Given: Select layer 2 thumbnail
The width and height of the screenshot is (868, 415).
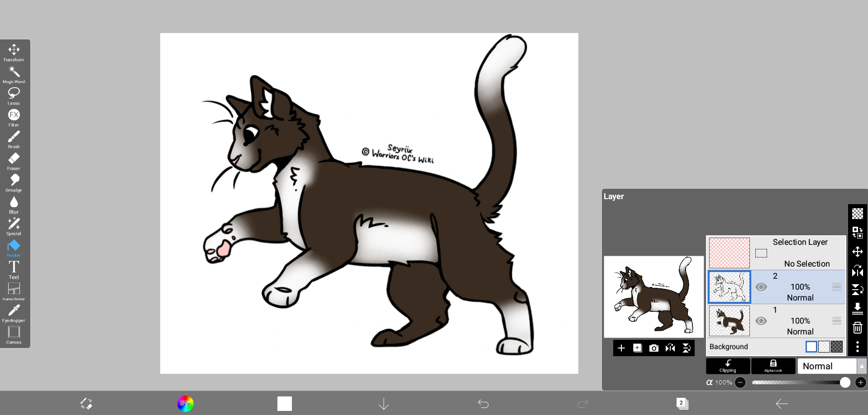Looking at the screenshot, I should click(730, 287).
